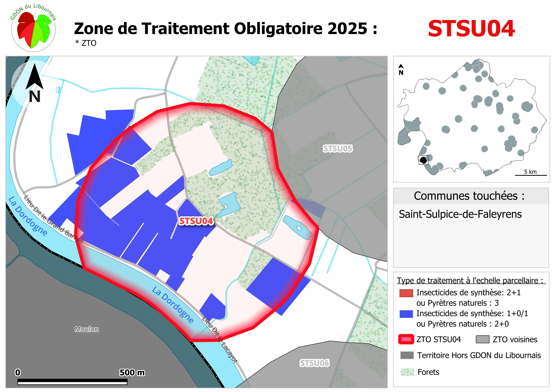
Task: Click the small north arrow on overview map
Action: [x=401, y=70]
